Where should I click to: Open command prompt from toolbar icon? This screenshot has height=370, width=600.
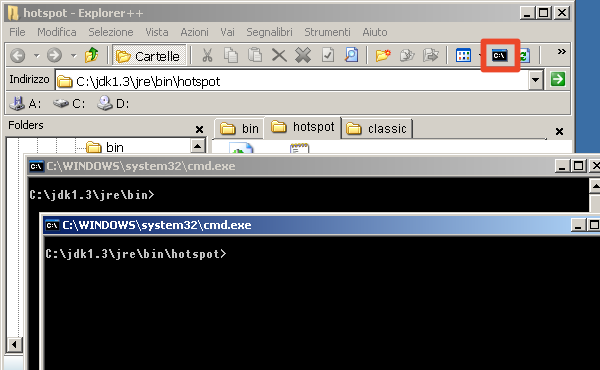[500, 56]
